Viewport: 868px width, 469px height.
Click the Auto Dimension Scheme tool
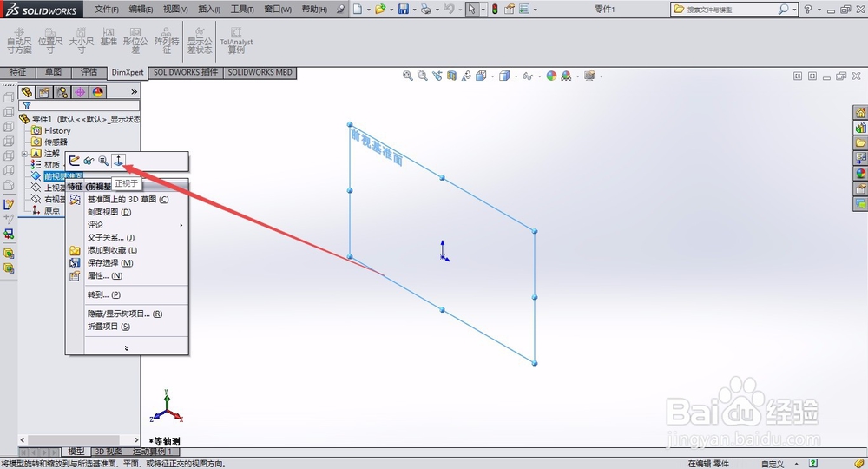pyautogui.click(x=19, y=41)
